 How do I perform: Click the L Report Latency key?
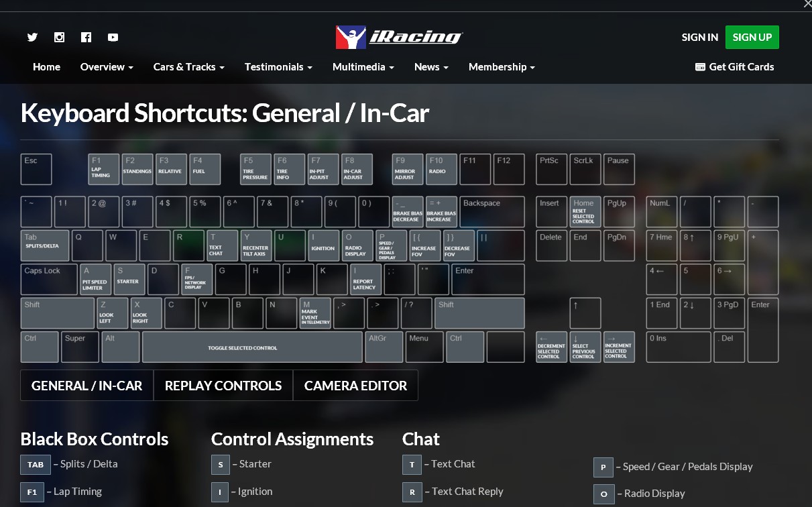point(365,280)
